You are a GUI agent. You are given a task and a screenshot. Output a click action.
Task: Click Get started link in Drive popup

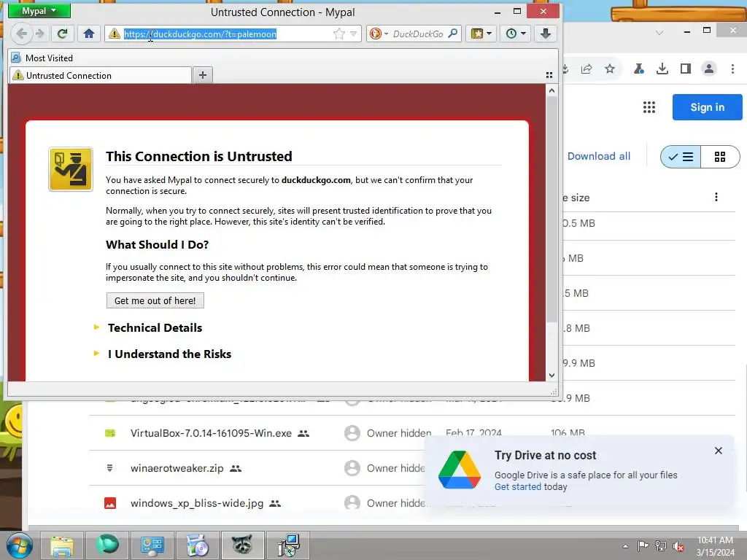click(x=517, y=486)
